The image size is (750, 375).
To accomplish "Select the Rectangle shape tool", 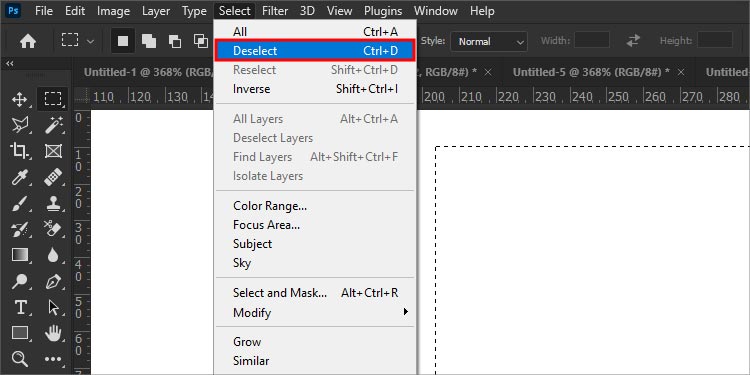I will pos(20,333).
